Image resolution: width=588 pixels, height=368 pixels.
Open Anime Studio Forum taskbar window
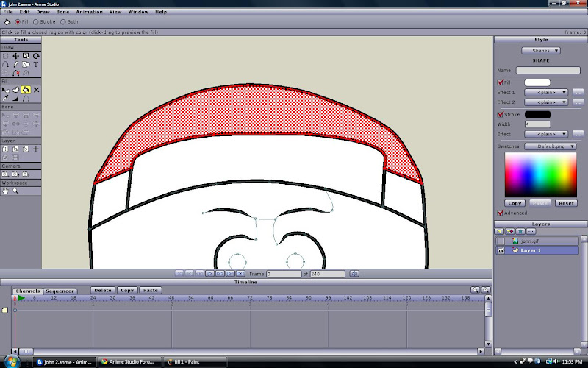(130, 362)
